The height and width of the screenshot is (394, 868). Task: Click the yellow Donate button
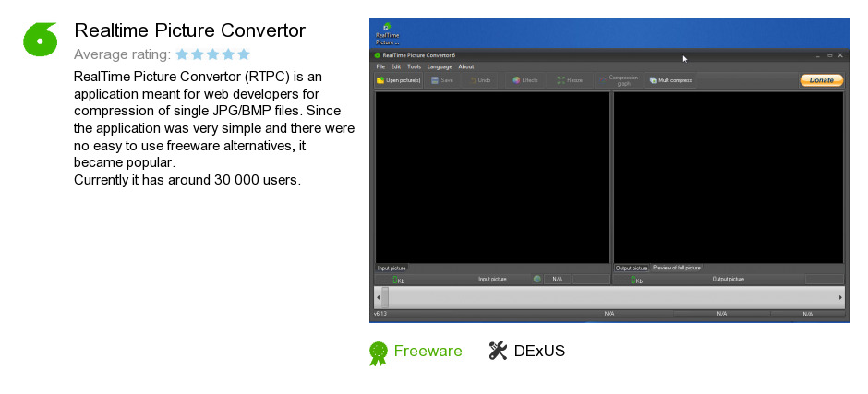tap(822, 80)
